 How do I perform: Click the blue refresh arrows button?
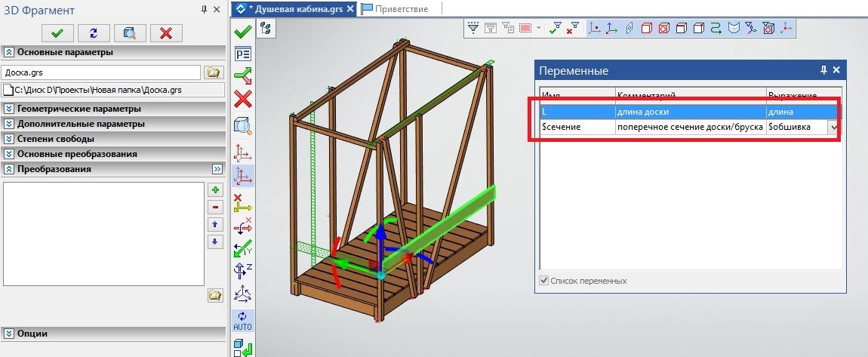[93, 32]
